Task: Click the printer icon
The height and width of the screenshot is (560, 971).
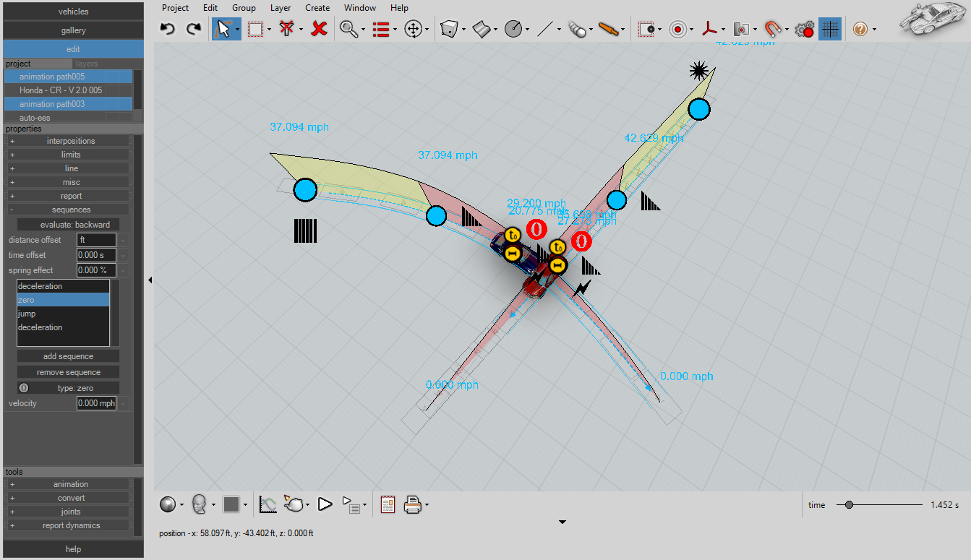Action: point(413,504)
